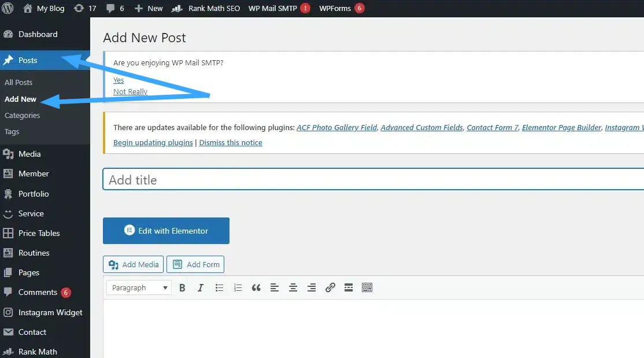Click into the Add title field

[370, 180]
